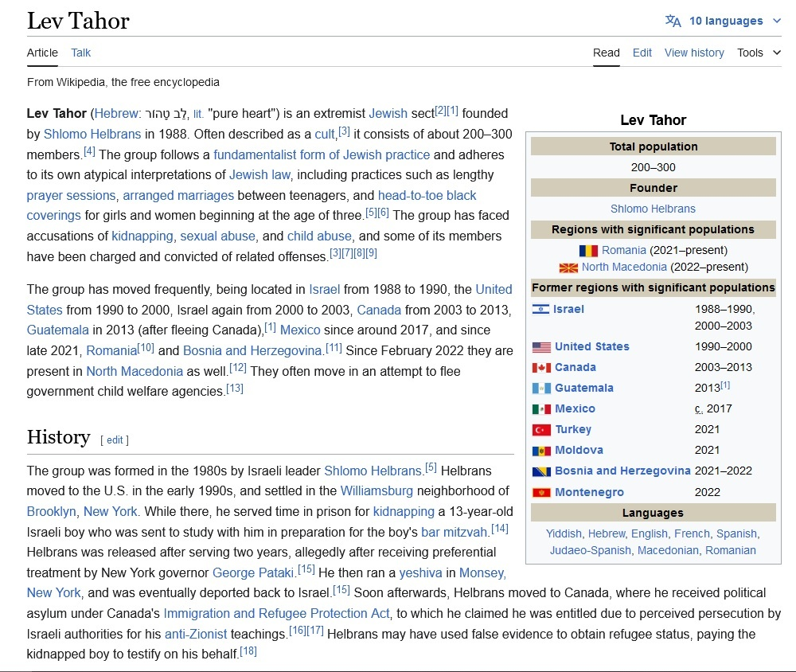The height and width of the screenshot is (672, 796).
Task: Click citation reference [18]
Action: click(x=248, y=651)
